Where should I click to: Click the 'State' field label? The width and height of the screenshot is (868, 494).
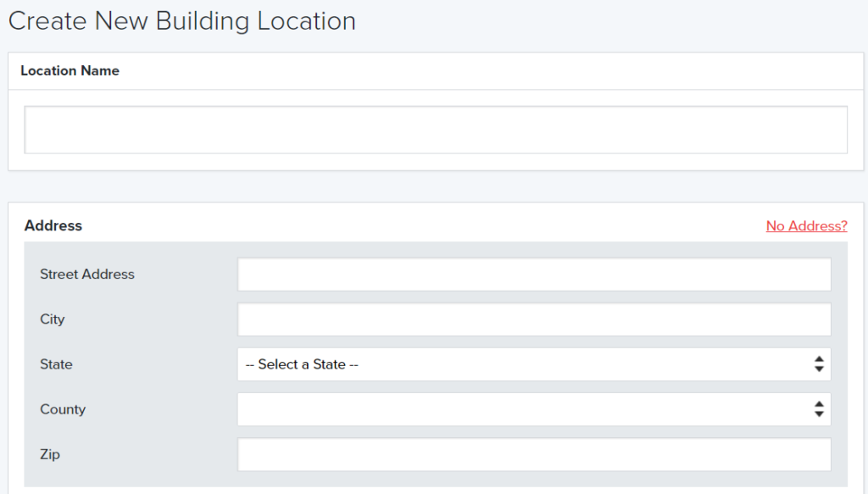[55, 364]
